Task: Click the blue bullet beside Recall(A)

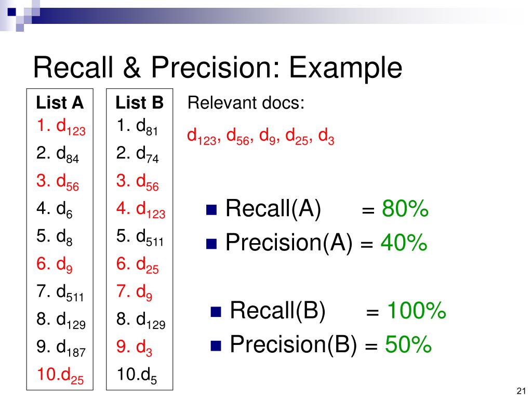Action: [211, 210]
